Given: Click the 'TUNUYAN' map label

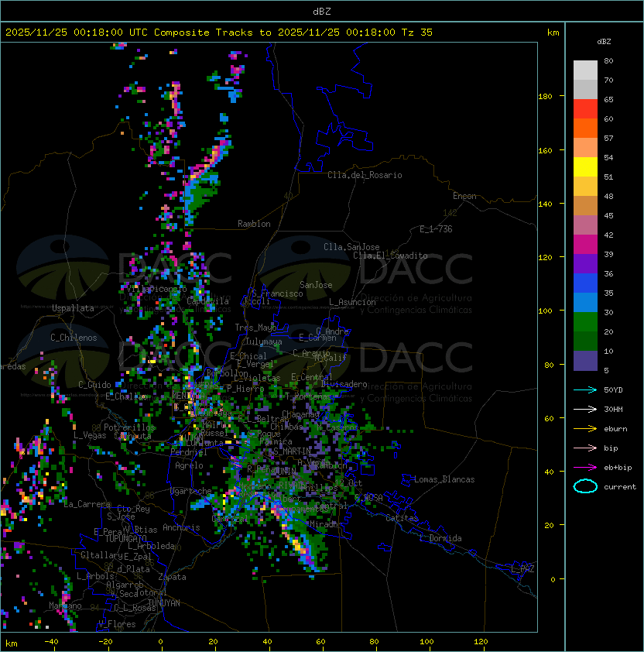Looking at the screenshot, I should point(164,603).
